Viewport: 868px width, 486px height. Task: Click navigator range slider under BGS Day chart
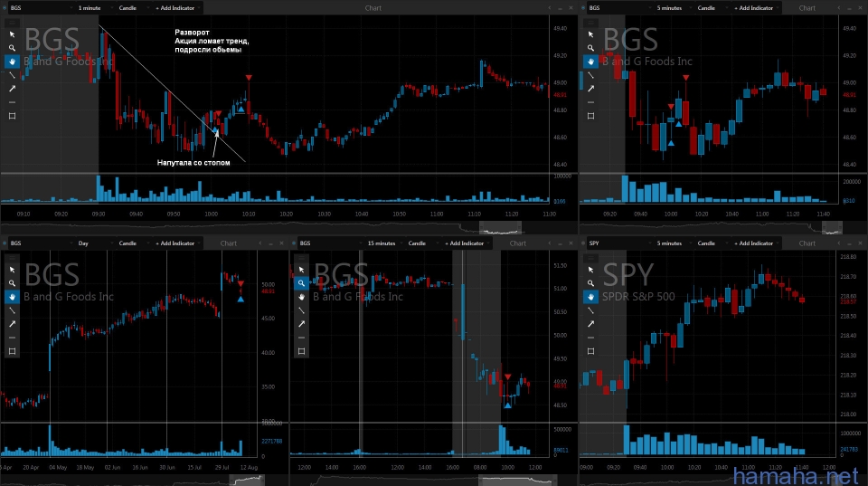point(248,480)
